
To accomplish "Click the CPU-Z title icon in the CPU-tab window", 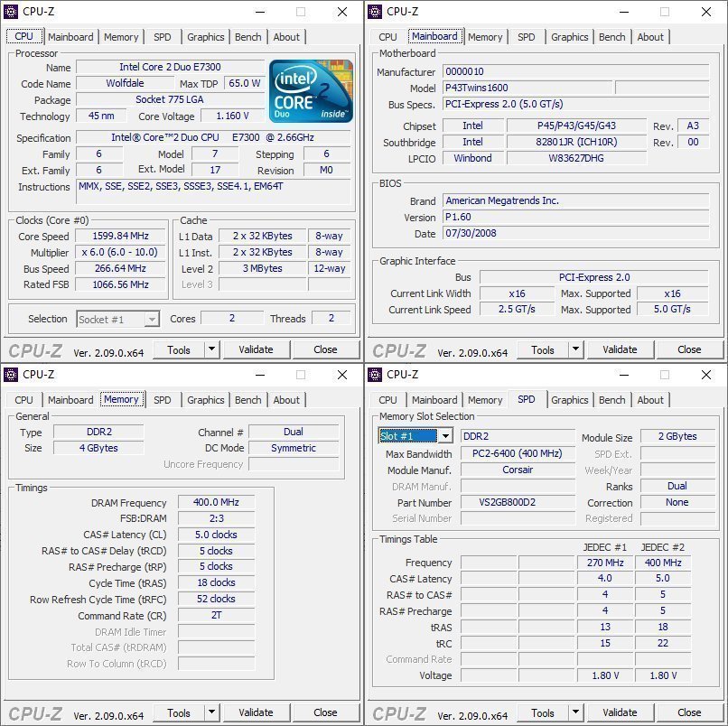I will [11, 12].
